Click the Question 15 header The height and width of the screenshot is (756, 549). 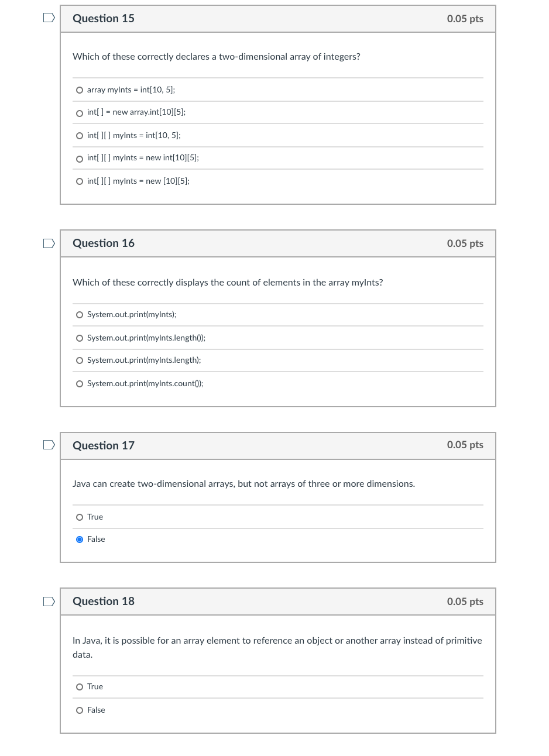click(104, 18)
